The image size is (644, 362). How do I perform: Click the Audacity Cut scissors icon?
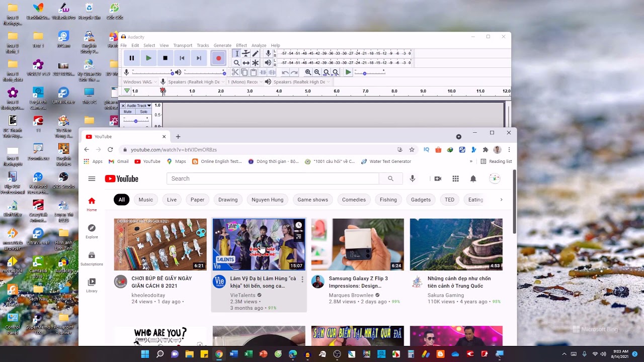pos(235,72)
